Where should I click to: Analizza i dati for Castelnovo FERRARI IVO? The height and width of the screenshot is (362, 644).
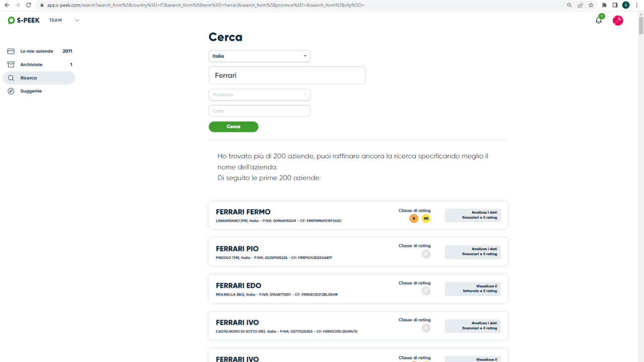(x=473, y=326)
